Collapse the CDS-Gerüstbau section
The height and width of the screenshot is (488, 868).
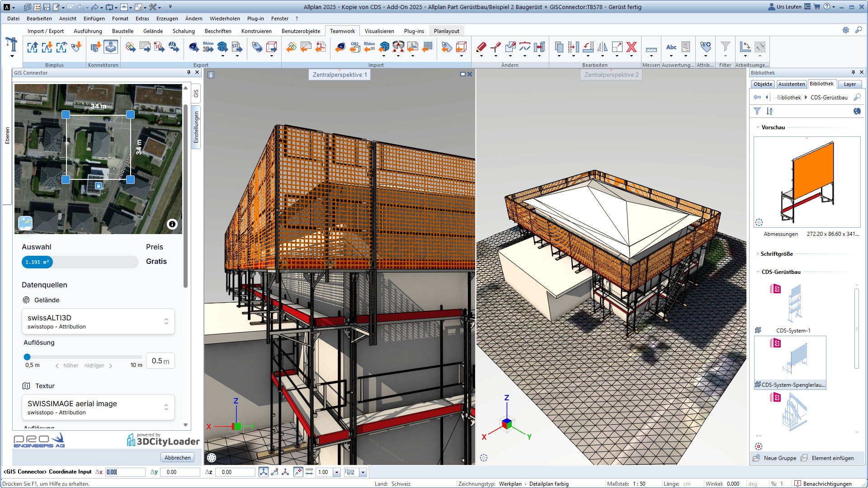tap(758, 272)
